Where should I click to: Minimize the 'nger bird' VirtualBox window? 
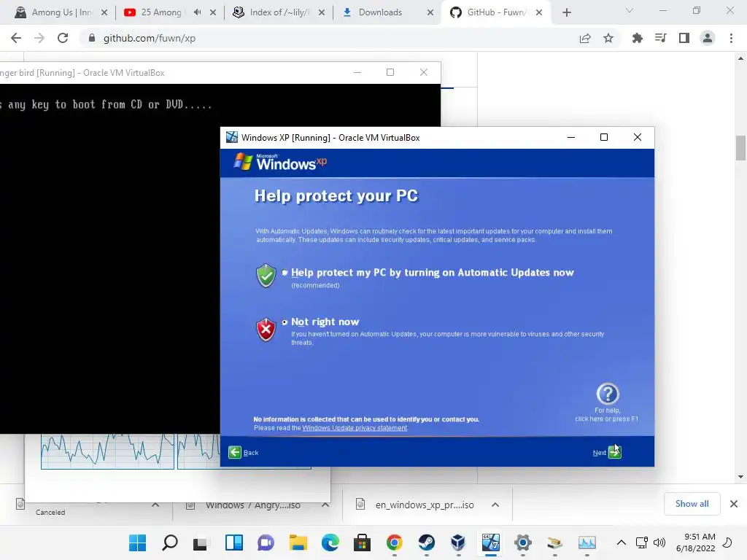coord(357,72)
